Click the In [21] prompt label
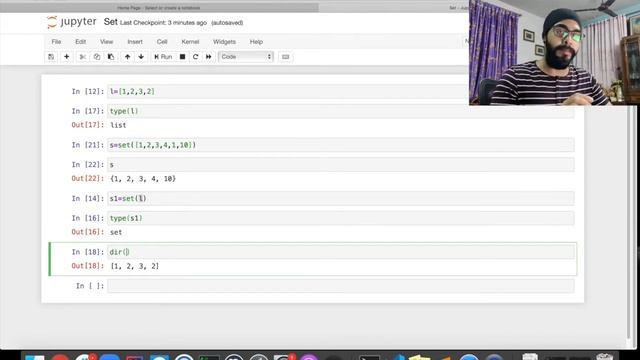The image size is (640, 360). pyautogui.click(x=88, y=145)
